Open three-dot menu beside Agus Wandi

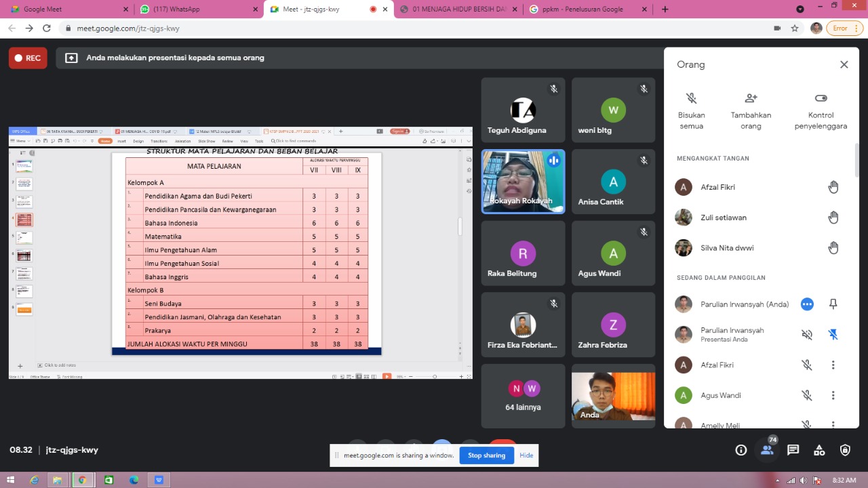click(x=833, y=395)
